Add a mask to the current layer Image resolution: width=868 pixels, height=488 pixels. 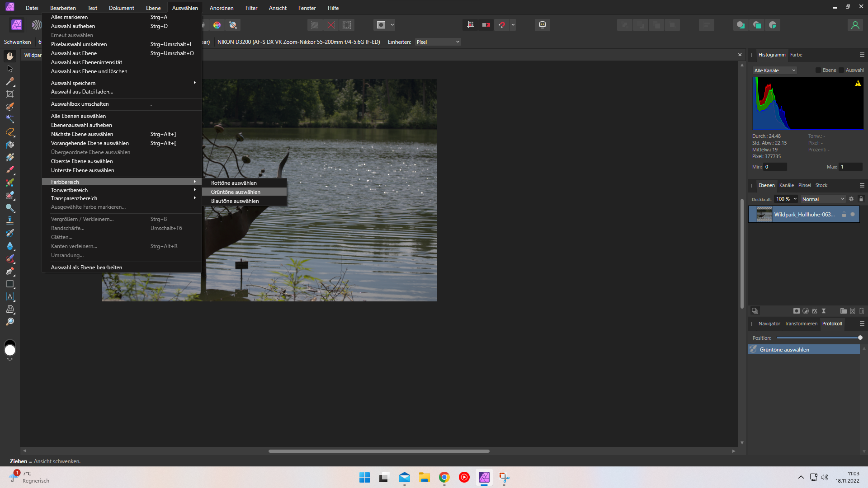coord(797,311)
